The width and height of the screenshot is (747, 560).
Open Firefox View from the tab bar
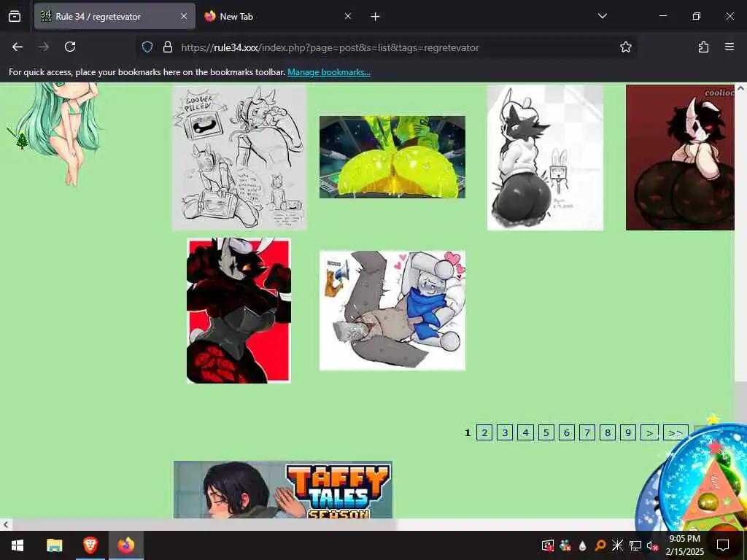pyautogui.click(x=15, y=17)
